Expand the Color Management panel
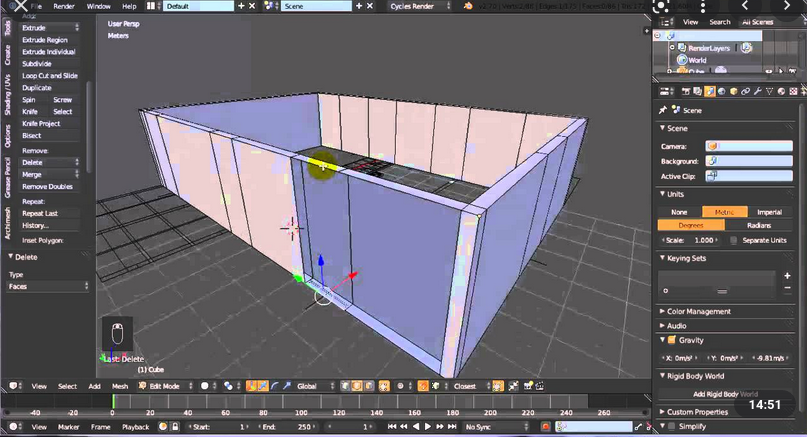The width and height of the screenshot is (807, 437). click(698, 311)
